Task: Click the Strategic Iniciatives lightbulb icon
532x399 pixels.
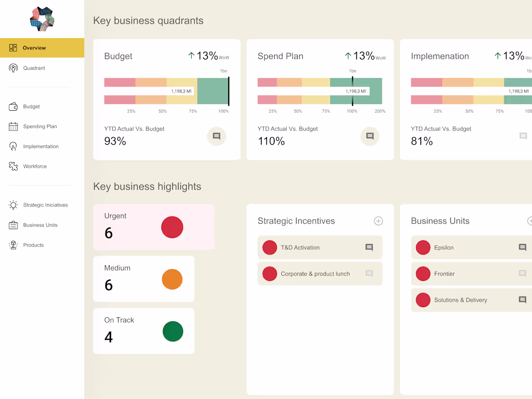Action: click(14, 205)
